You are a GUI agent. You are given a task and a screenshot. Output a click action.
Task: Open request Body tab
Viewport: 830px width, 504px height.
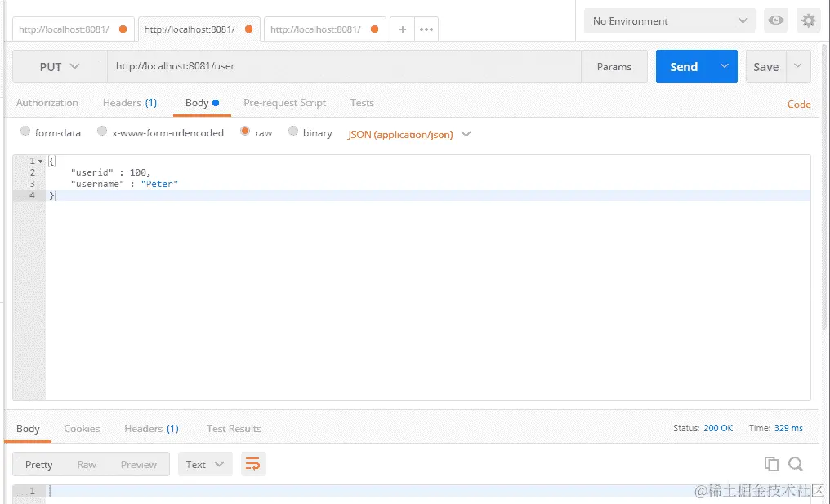tap(202, 103)
